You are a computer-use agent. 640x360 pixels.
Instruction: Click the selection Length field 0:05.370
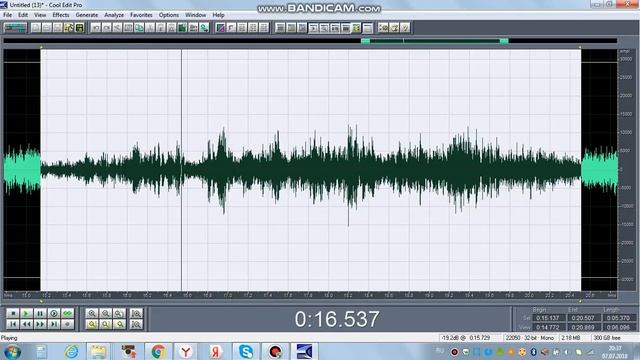pyautogui.click(x=619, y=318)
